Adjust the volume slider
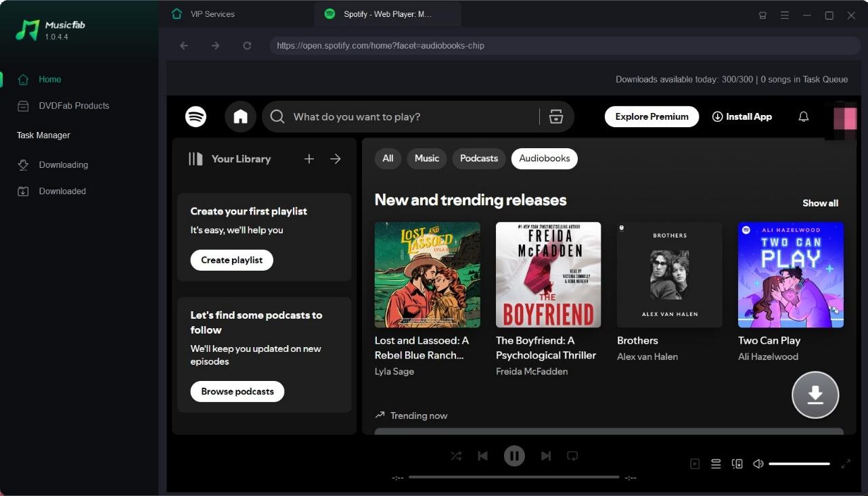The image size is (868, 496). [799, 464]
